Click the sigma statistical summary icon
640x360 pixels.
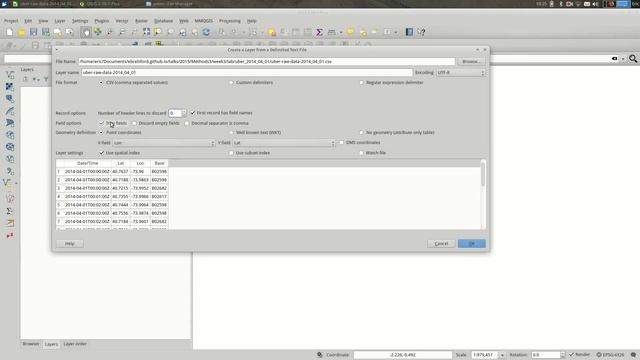319,32
